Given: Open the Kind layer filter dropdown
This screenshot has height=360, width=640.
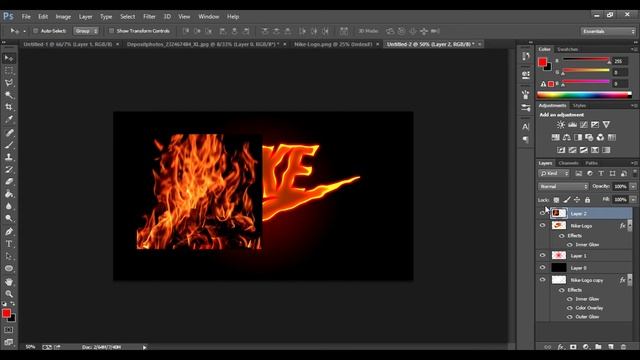Looking at the screenshot, I should 553,173.
